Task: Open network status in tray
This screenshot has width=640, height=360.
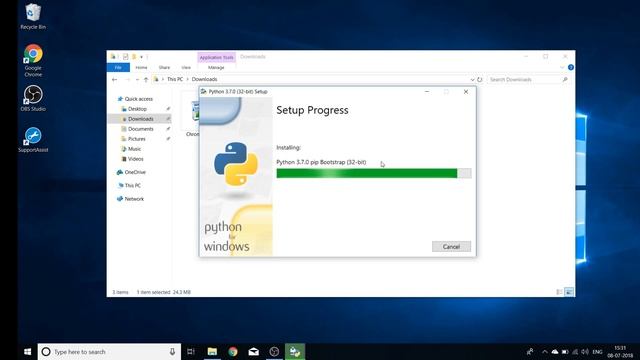Action: click(575, 351)
